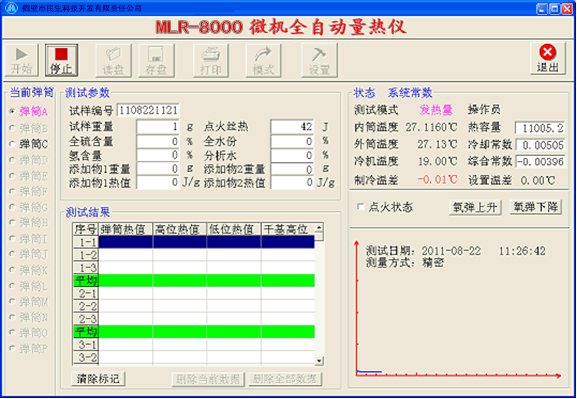Click the 分析水 input field
Screen dimensions: 577x399
click(x=292, y=155)
